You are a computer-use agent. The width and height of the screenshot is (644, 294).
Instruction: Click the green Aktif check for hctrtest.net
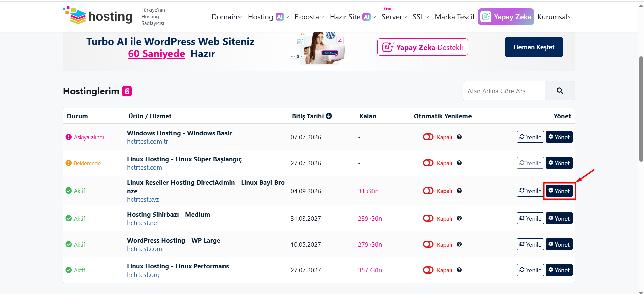pyautogui.click(x=69, y=218)
